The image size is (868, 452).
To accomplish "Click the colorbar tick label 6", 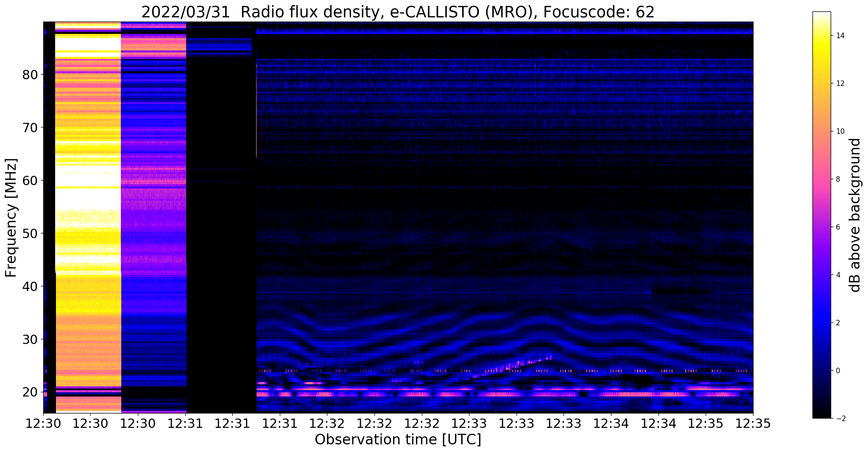I will tap(837, 227).
